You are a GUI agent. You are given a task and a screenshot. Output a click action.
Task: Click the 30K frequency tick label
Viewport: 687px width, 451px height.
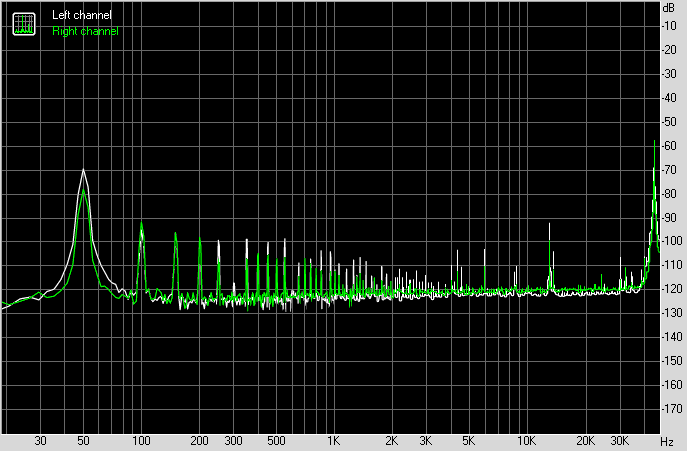click(620, 440)
